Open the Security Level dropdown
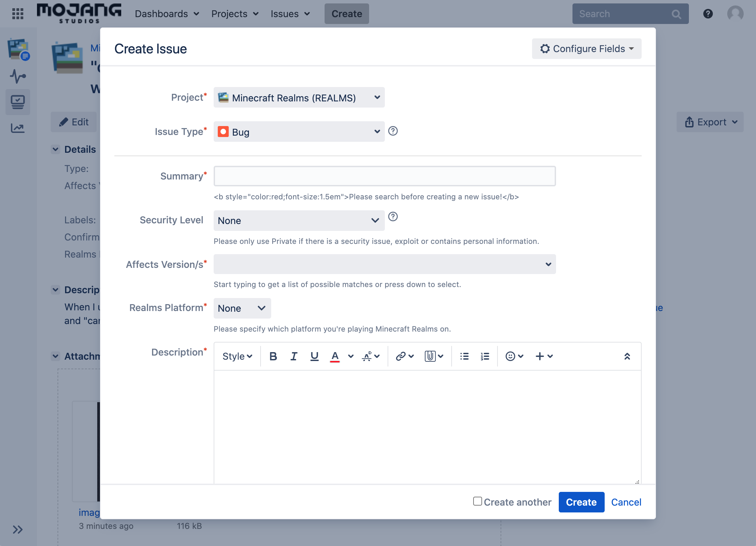This screenshot has width=756, height=546. pyautogui.click(x=299, y=220)
